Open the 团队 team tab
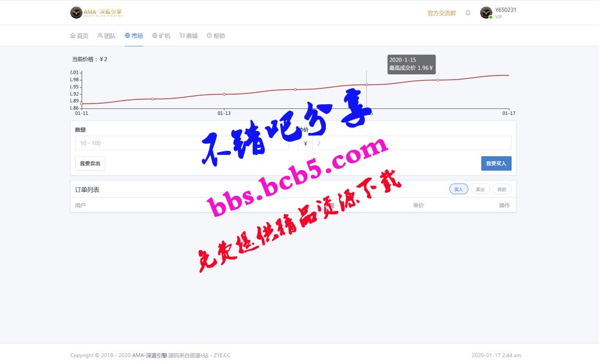The image size is (599, 364). (x=107, y=36)
